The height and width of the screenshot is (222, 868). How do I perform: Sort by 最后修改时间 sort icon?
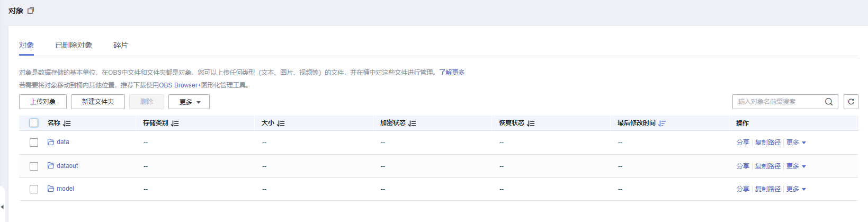point(662,123)
